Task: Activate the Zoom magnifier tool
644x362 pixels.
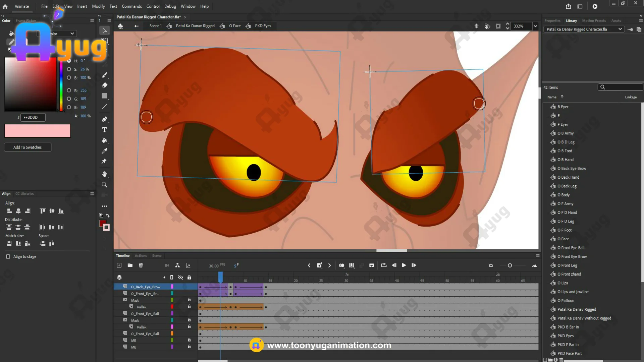Action: (105, 185)
